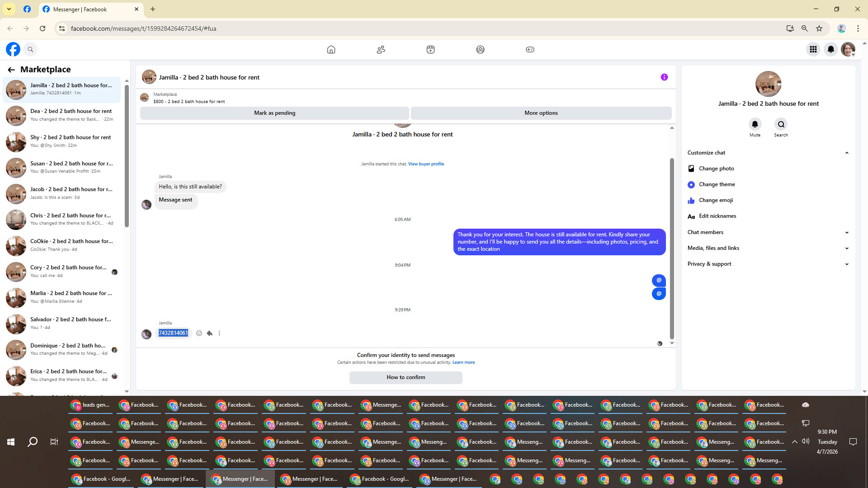This screenshot has height=488, width=868.
Task: Open Windows taskbar search icon
Action: (x=33, y=442)
